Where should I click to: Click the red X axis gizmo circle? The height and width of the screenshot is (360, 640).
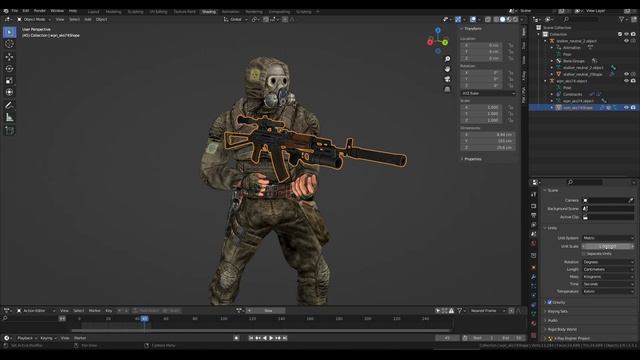pos(430,42)
